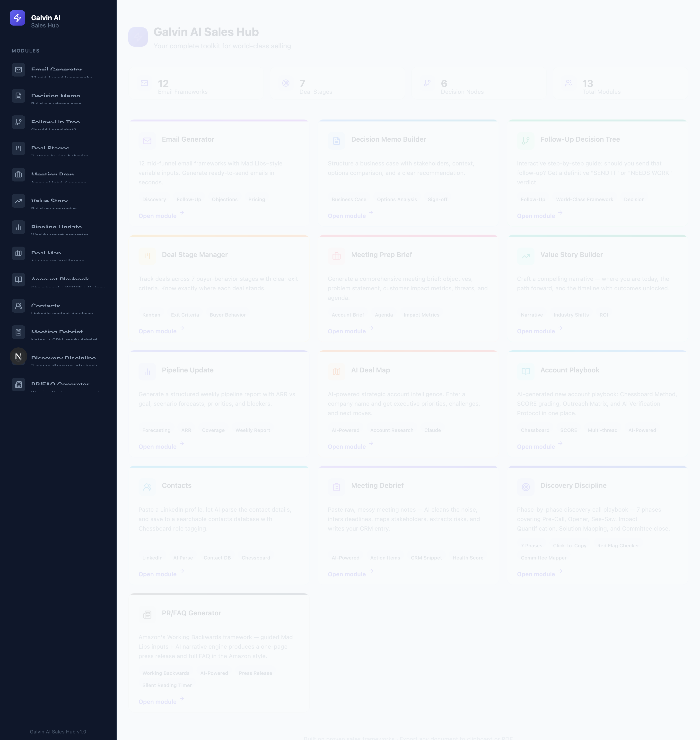Screen dimensions: 700x740
Task: Open module on the Value Story Builder card
Action: [x=536, y=331]
